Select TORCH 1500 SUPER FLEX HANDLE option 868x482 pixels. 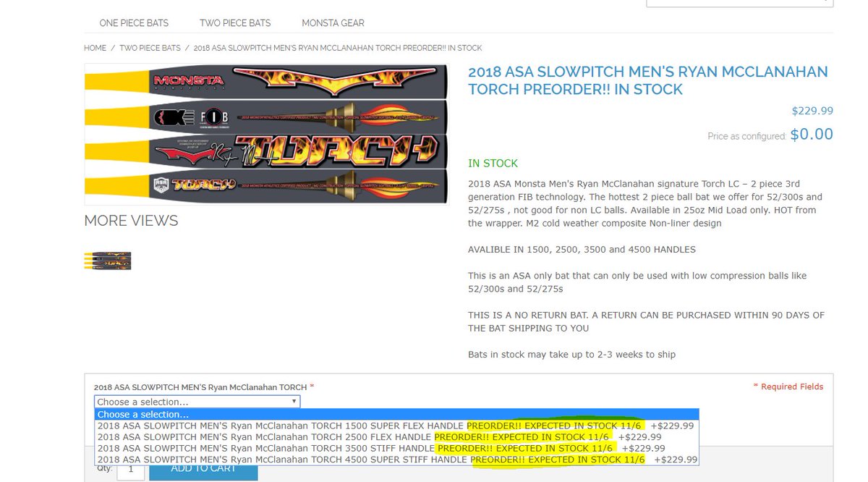[396, 426]
